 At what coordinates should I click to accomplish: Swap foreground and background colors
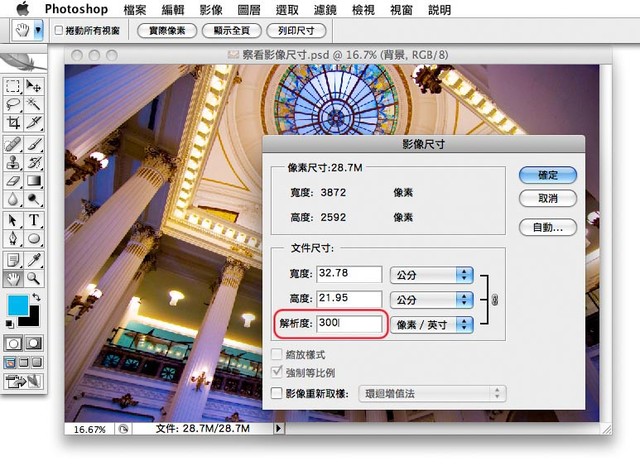click(37, 297)
